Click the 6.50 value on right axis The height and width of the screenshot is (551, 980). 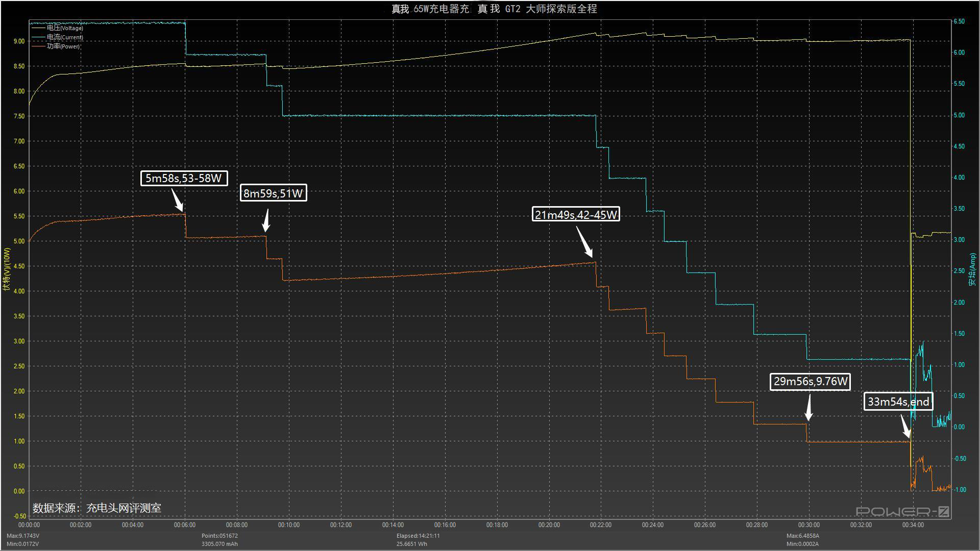(x=959, y=21)
